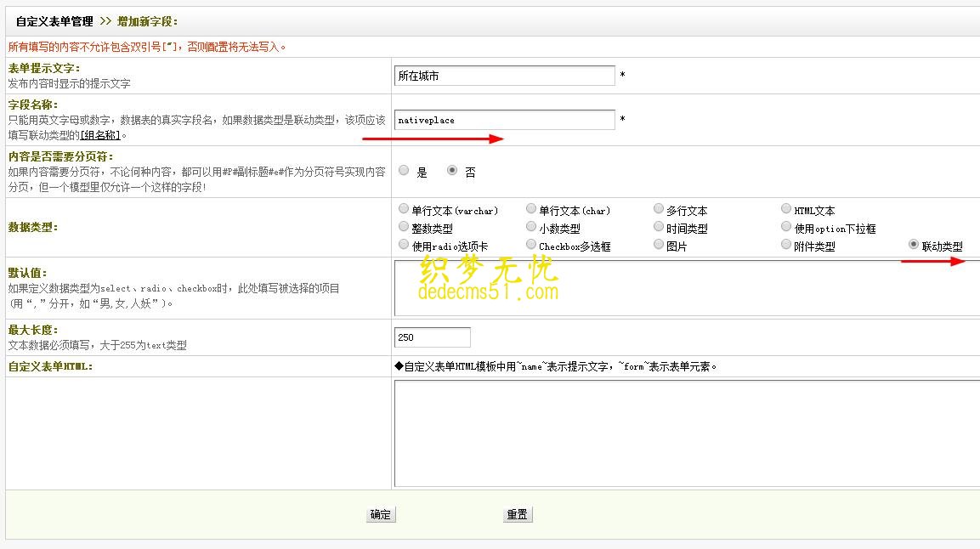Screen dimensions: 980x549
Task: Click the 表单提示文字 input showing 所在城市
Action: pyautogui.click(x=503, y=76)
